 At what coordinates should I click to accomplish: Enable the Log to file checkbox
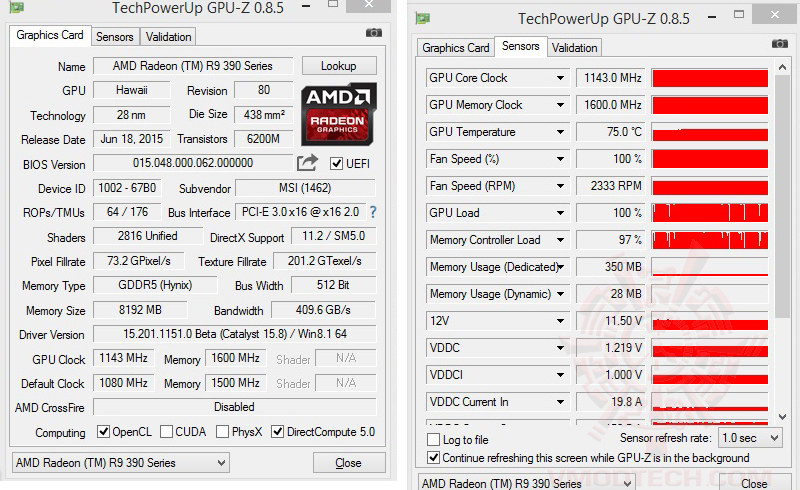tap(434, 440)
